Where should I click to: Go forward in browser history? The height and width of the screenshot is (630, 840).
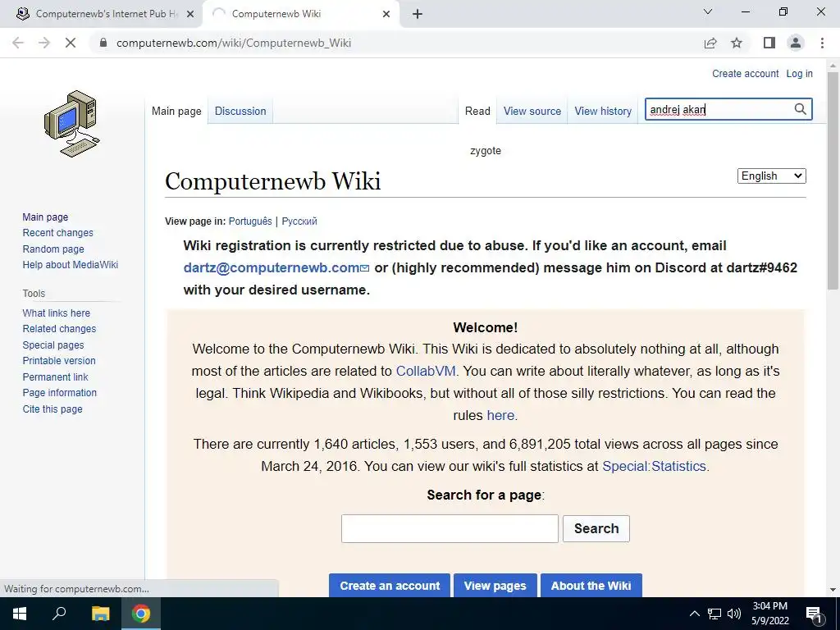(x=44, y=43)
